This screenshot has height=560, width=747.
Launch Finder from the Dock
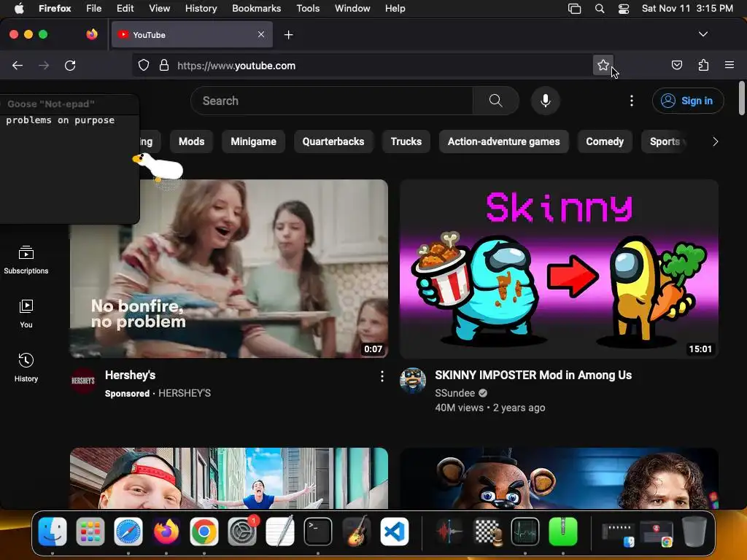53,532
